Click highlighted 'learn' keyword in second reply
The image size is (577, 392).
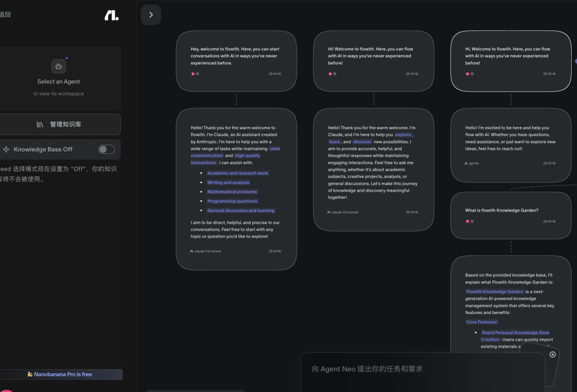tap(334, 142)
